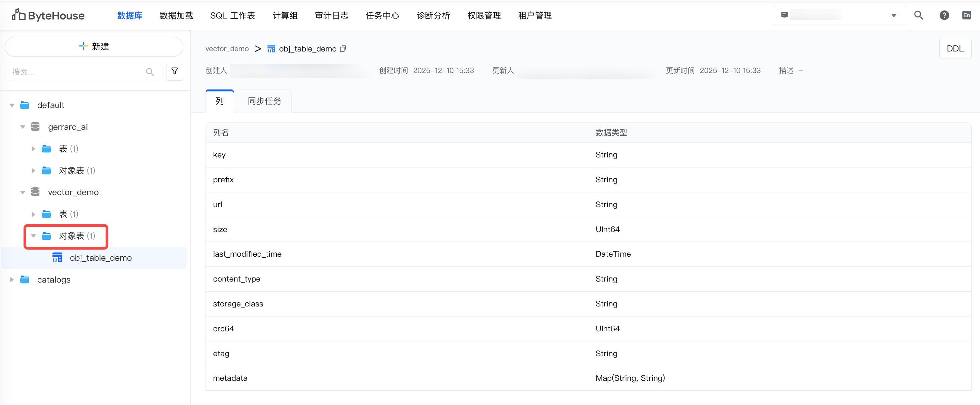Click the ByteHouse logo icon
The width and height of the screenshot is (980, 405).
point(18,15)
